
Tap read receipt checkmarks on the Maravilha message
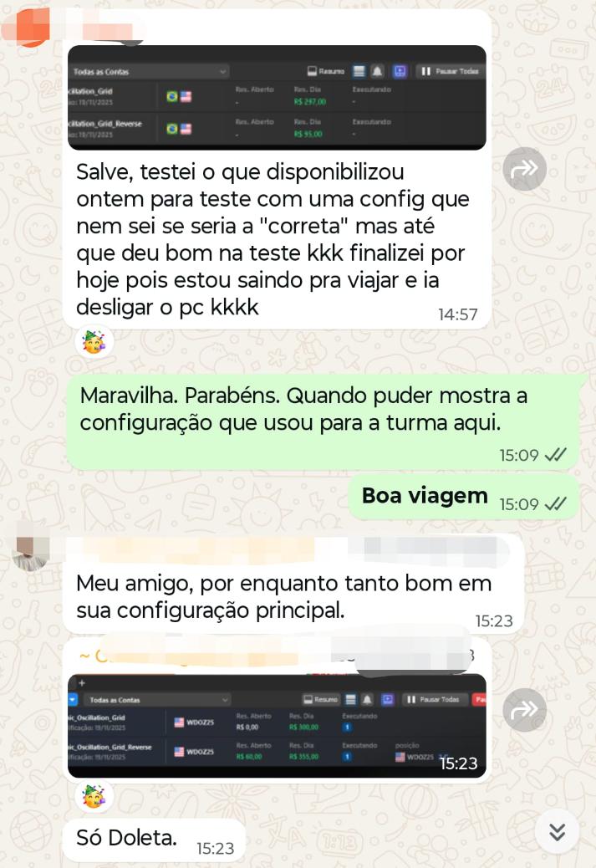(x=555, y=455)
